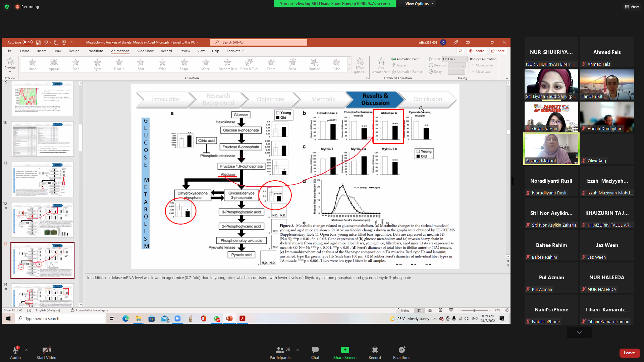
Task: Open the View Options dropdown
Action: click(419, 4)
